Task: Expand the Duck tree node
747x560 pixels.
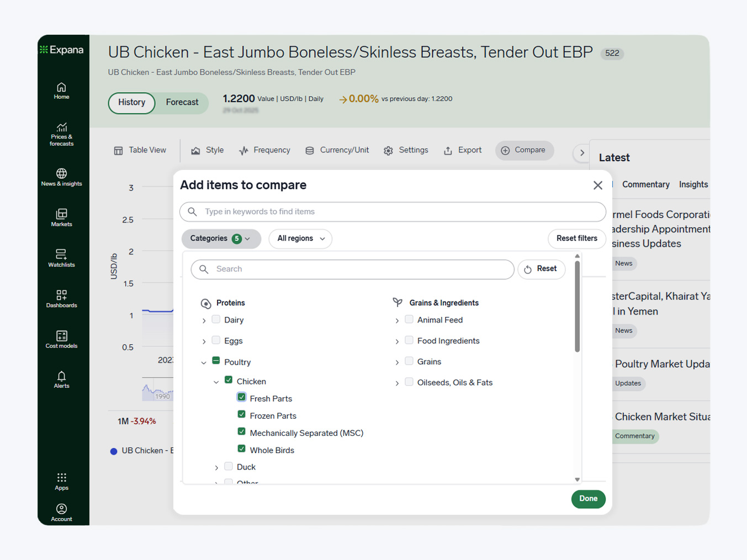Action: (216, 468)
